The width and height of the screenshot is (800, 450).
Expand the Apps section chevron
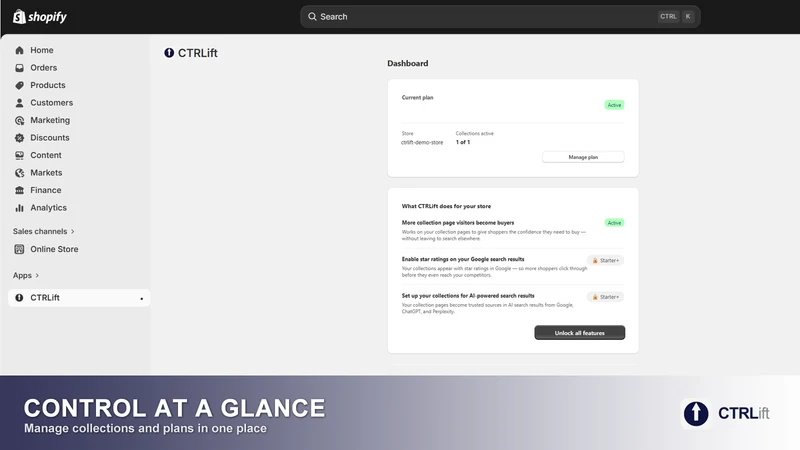coord(37,276)
